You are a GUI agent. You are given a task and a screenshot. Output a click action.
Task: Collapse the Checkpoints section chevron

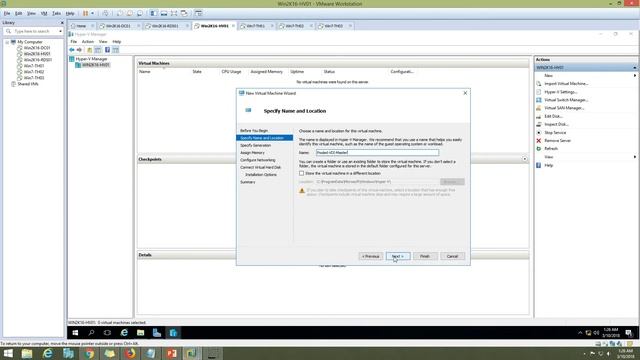(525, 159)
